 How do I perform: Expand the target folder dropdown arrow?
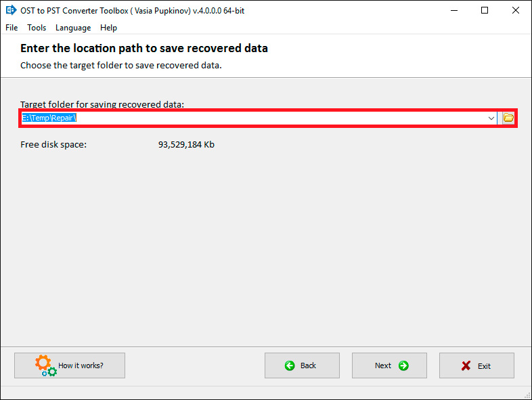click(x=491, y=118)
